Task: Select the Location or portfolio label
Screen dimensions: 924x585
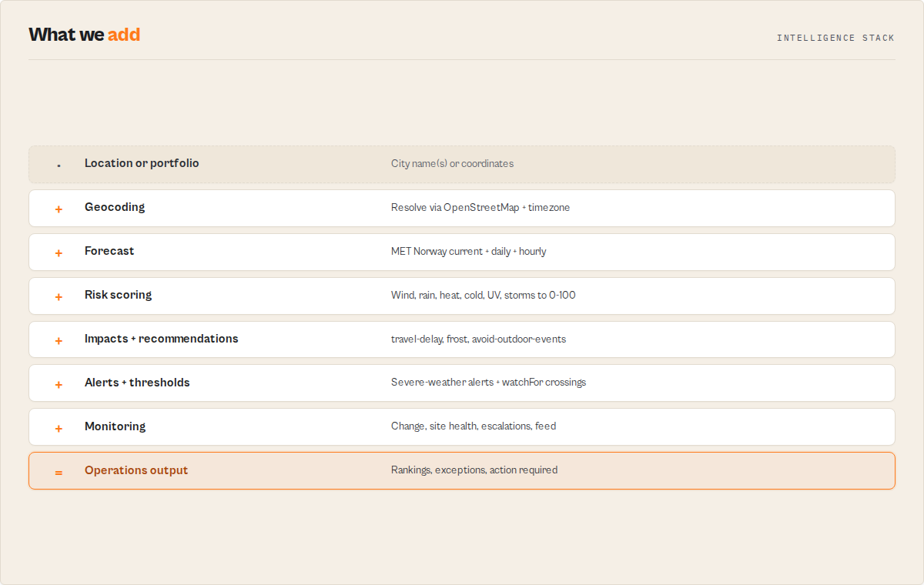Action: pos(142,163)
